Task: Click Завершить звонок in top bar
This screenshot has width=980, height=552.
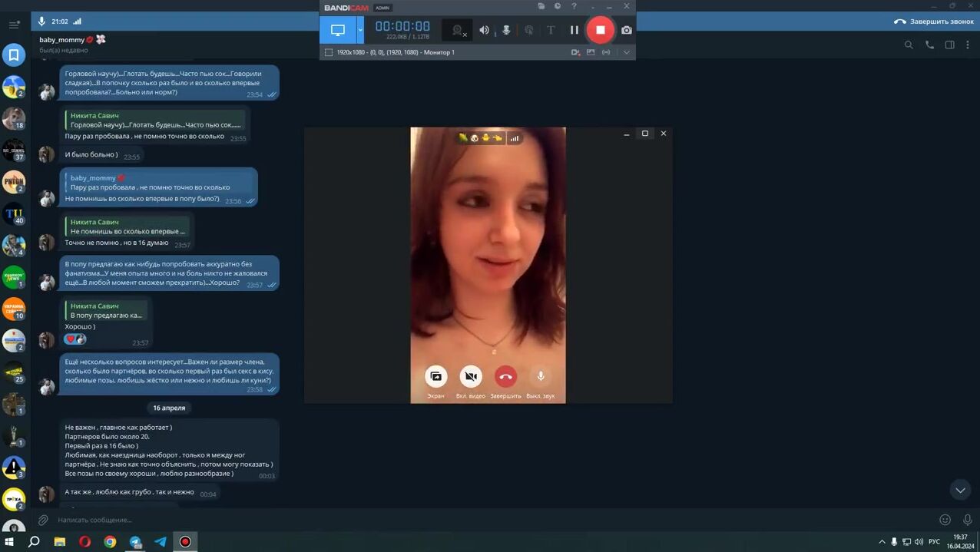Action: pyautogui.click(x=934, y=21)
